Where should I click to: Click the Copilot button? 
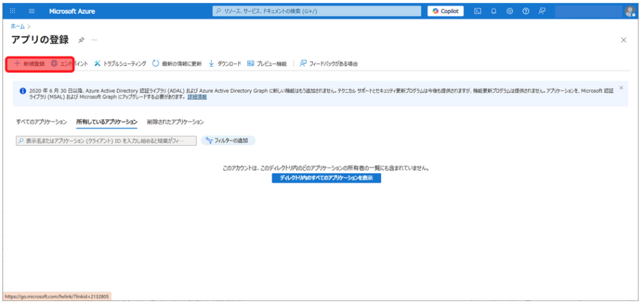446,11
